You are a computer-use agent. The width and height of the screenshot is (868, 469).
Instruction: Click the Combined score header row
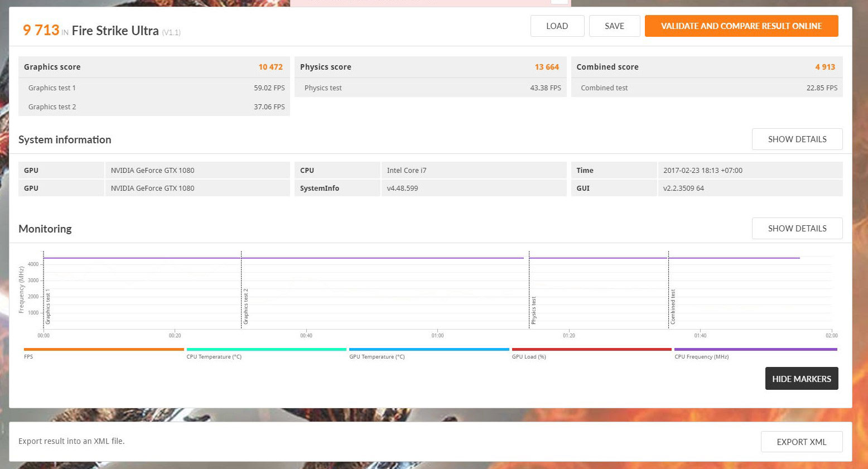706,67
